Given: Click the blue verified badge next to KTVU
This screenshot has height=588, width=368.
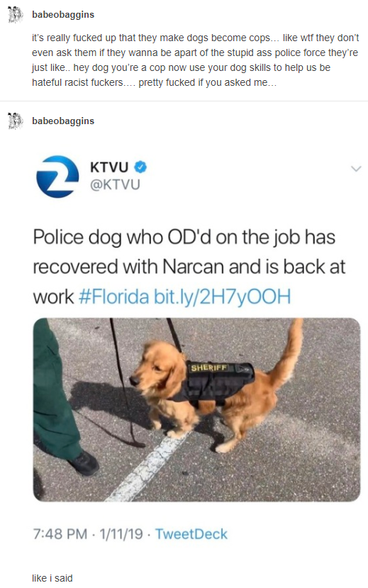Looking at the screenshot, I should [140, 167].
